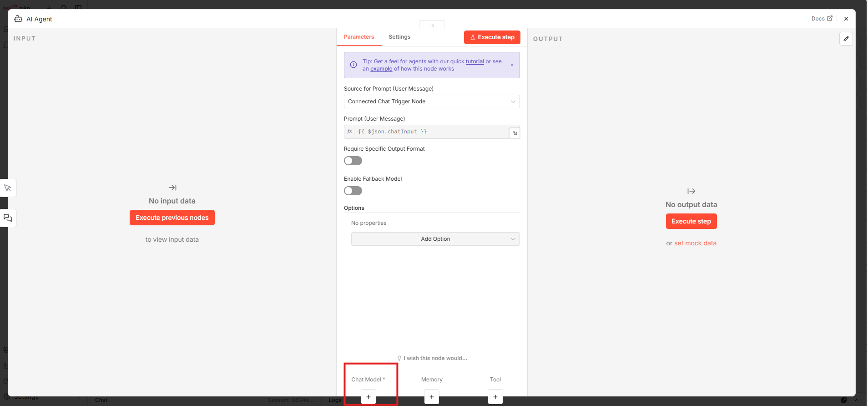Dismiss the tip banner

[512, 65]
